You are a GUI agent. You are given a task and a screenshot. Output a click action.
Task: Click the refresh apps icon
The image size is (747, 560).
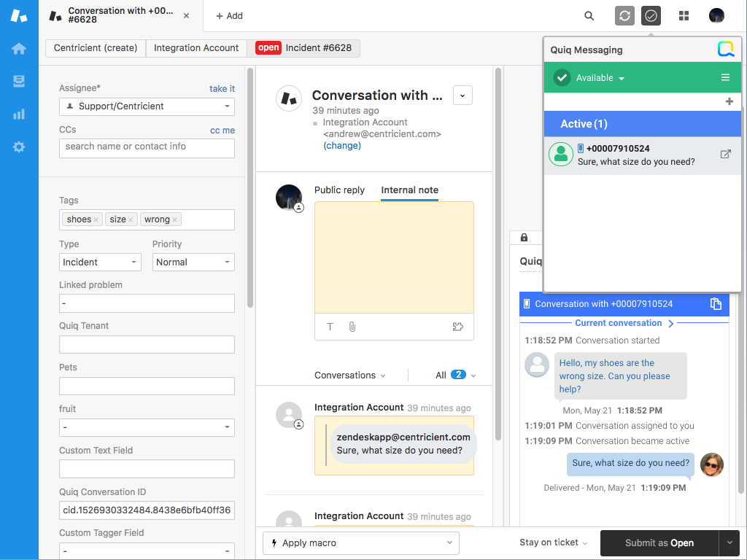(624, 16)
